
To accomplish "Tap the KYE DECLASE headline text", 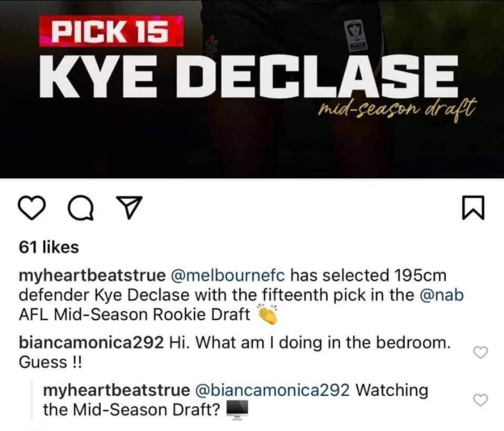I will coord(249,76).
